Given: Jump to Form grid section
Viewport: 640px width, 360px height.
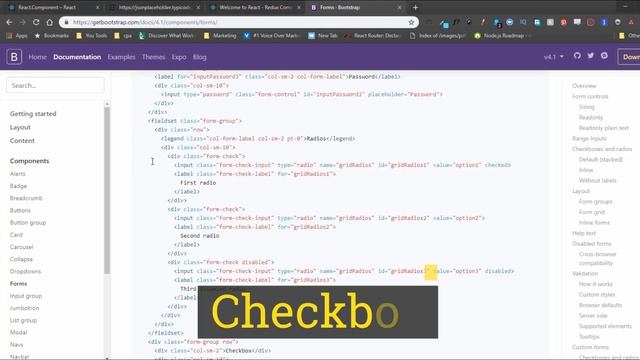Looking at the screenshot, I should coord(592,212).
